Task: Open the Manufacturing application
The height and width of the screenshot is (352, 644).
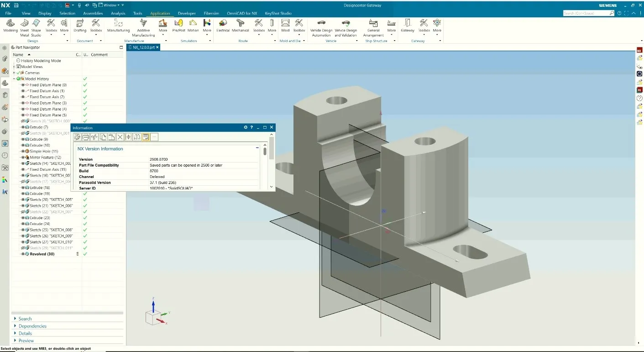Action: click(x=118, y=26)
